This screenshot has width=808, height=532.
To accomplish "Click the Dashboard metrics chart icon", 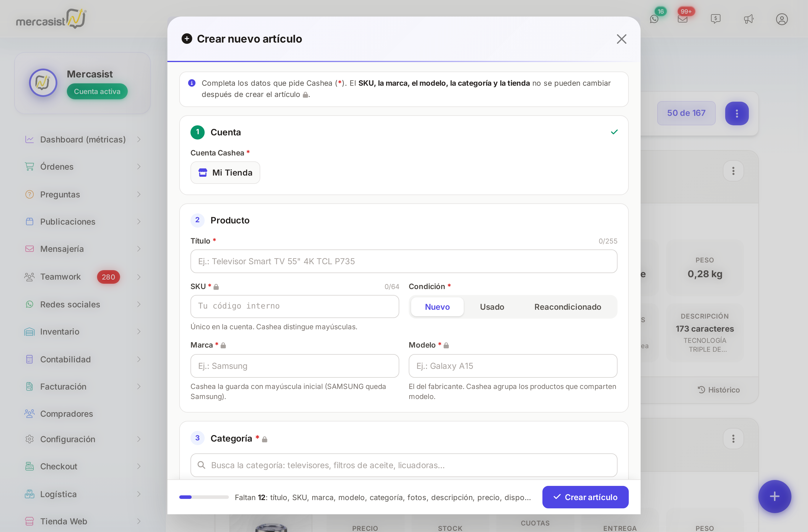I will tap(30, 140).
